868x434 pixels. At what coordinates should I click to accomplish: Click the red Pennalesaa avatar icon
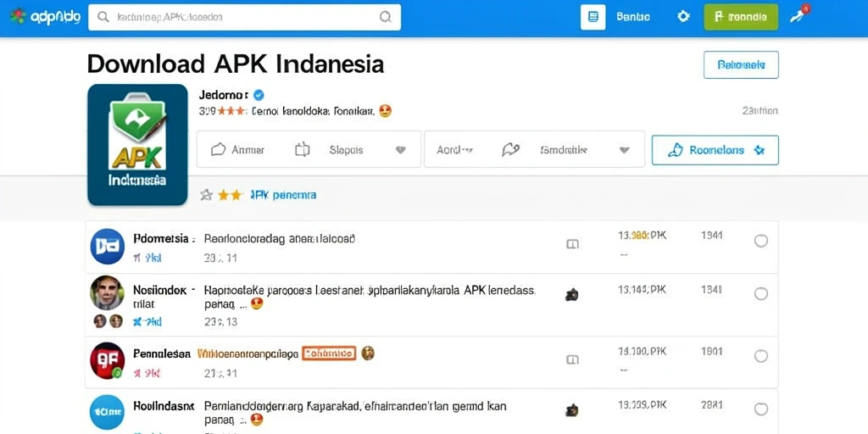tap(108, 360)
